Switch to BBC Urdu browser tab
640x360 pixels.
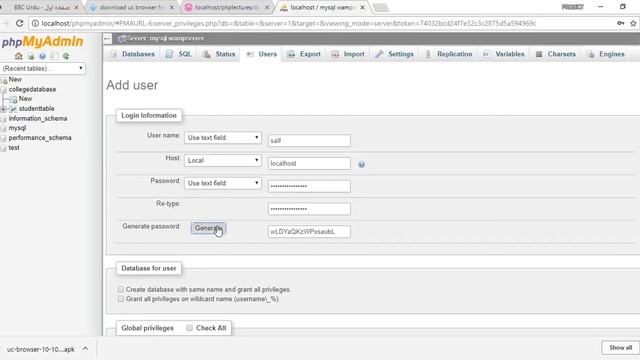point(42,7)
